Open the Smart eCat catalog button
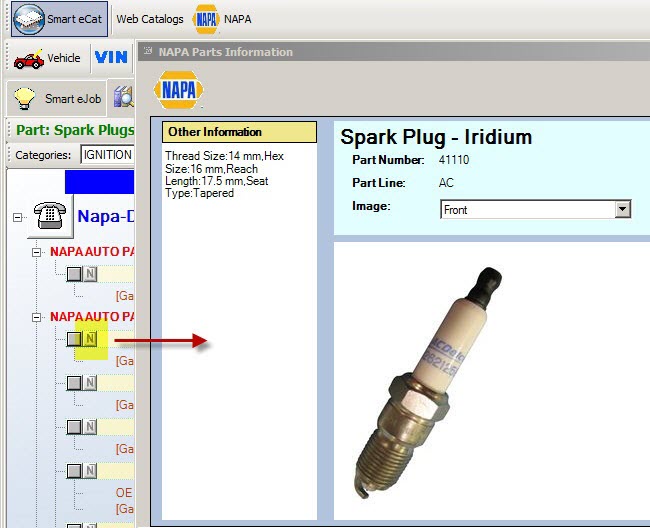Image resolution: width=650 pixels, height=528 pixels. pyautogui.click(x=58, y=19)
